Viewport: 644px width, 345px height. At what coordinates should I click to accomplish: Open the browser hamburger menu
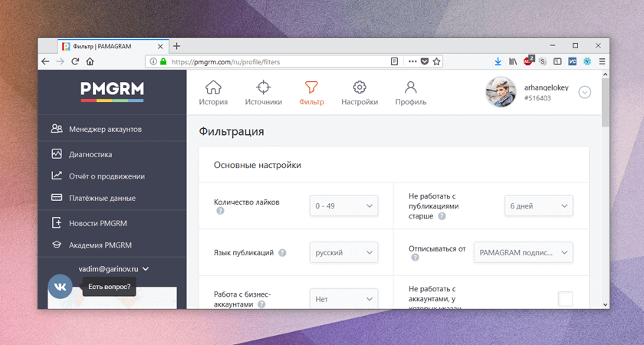tap(602, 61)
